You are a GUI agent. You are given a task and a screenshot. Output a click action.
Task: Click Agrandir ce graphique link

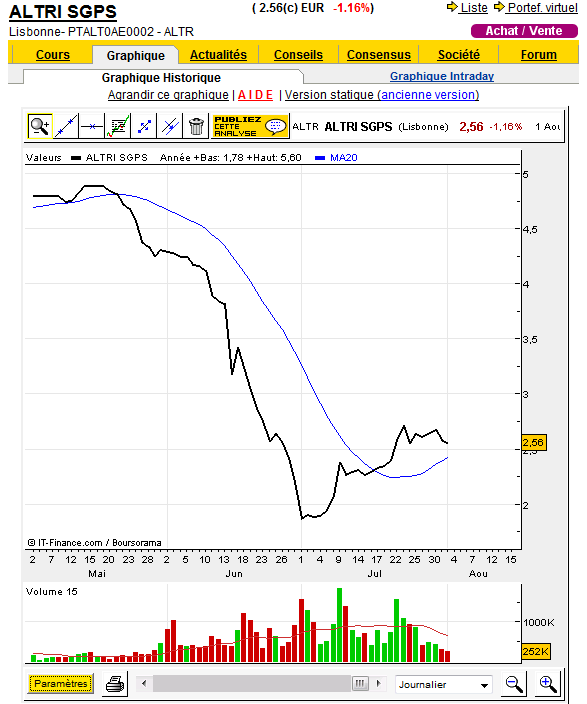(168, 95)
